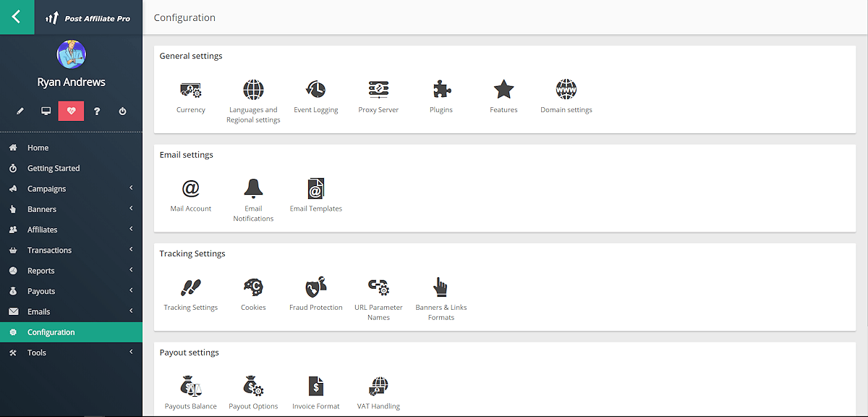Screen dimensions: 868x417
Task: Open Tracking Settings footprints icon
Action: pos(191,287)
